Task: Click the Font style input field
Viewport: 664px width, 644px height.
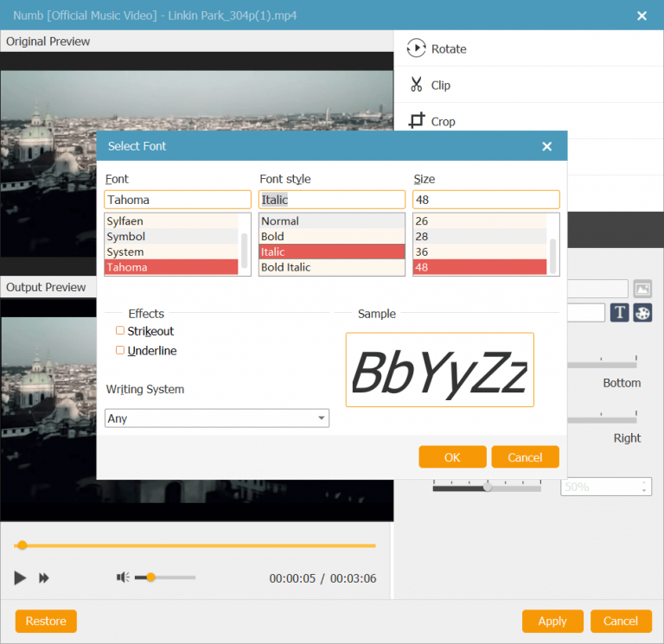Action: click(x=332, y=200)
